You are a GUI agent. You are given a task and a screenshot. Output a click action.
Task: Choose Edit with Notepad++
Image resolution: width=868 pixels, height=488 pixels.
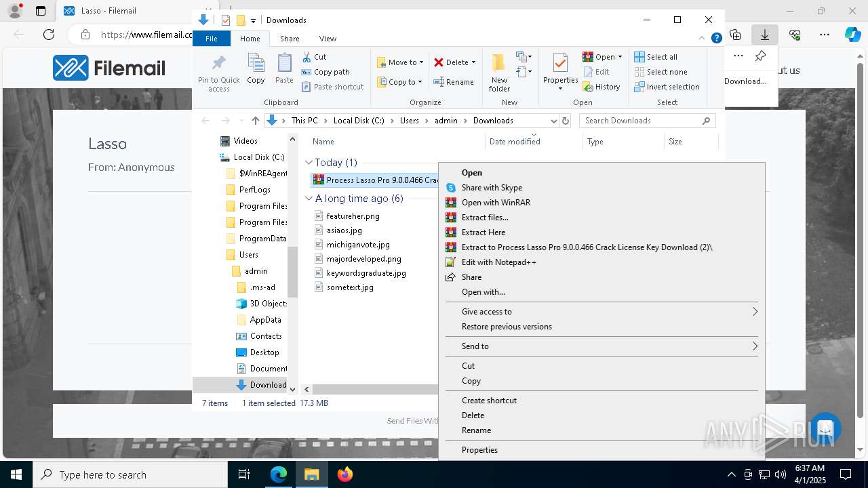pyautogui.click(x=601, y=262)
